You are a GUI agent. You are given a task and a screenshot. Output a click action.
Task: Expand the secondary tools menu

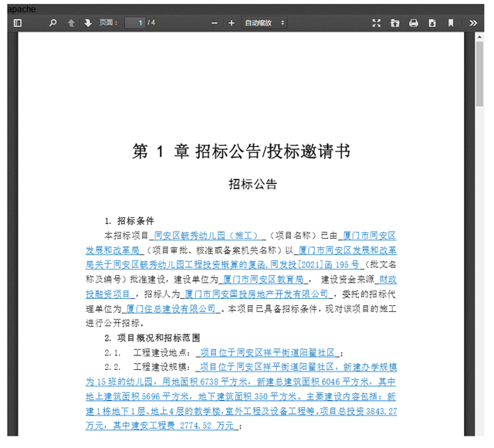pos(473,23)
